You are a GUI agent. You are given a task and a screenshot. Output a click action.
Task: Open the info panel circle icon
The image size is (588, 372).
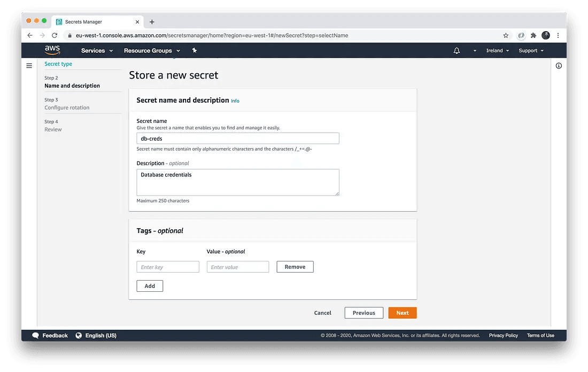(559, 66)
